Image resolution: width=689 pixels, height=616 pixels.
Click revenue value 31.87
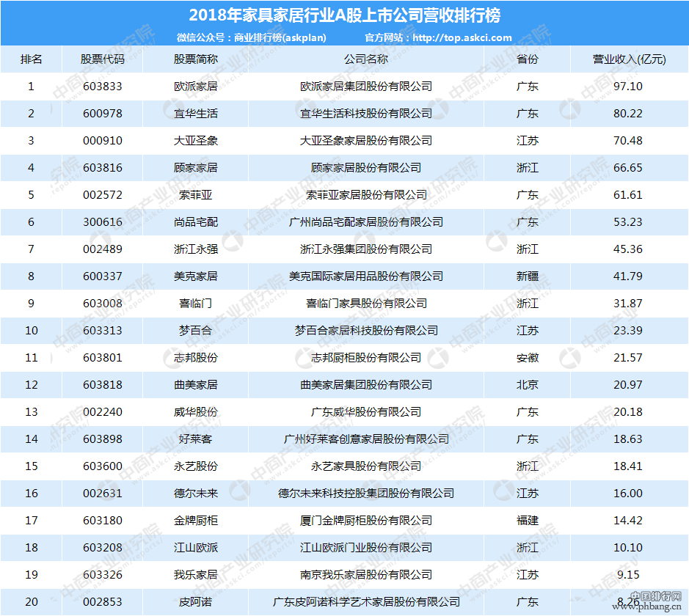tap(628, 304)
